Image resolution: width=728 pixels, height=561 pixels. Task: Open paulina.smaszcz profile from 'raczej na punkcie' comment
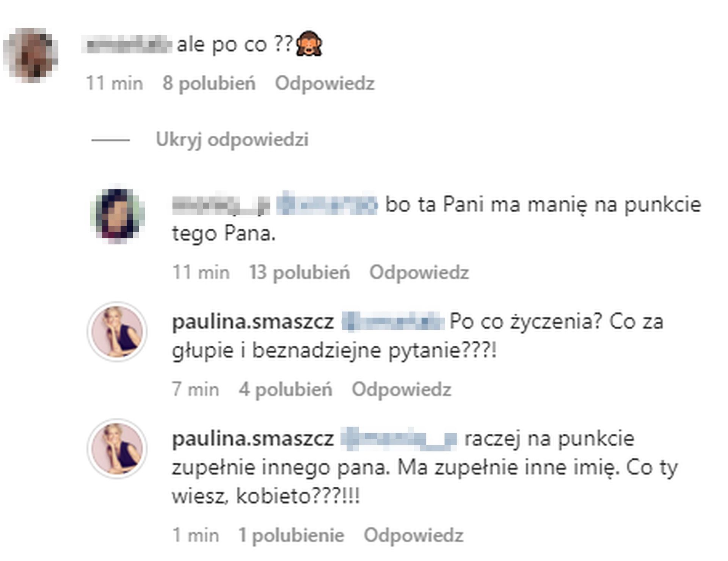(253, 439)
